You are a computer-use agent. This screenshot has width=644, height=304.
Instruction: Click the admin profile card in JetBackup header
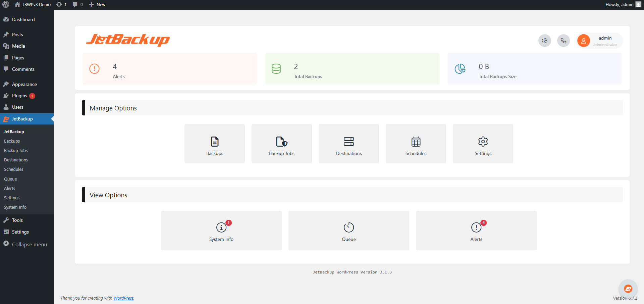click(x=599, y=40)
